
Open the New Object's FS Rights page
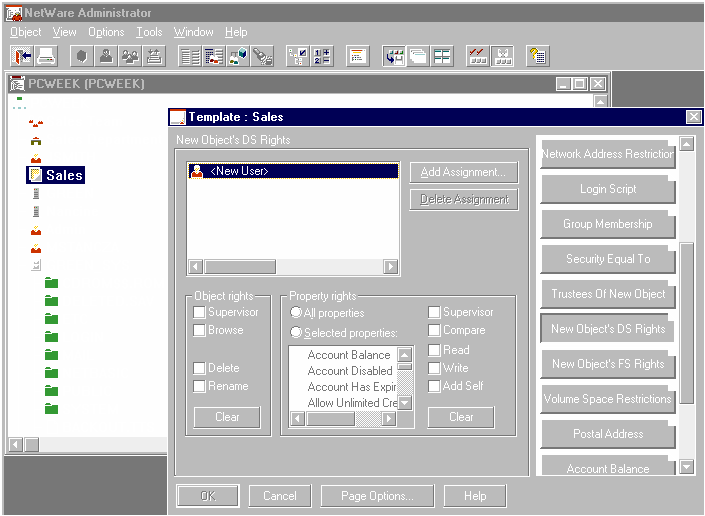pyautogui.click(x=608, y=364)
